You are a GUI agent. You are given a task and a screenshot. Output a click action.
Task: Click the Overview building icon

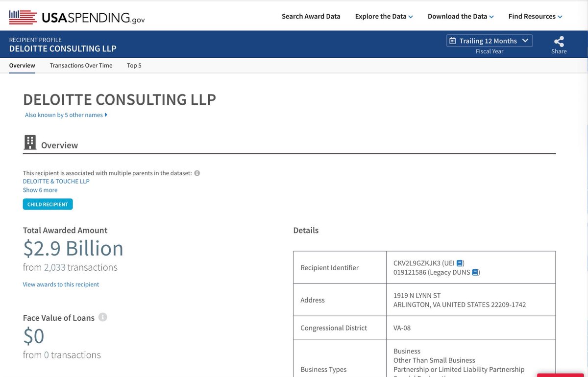(30, 142)
